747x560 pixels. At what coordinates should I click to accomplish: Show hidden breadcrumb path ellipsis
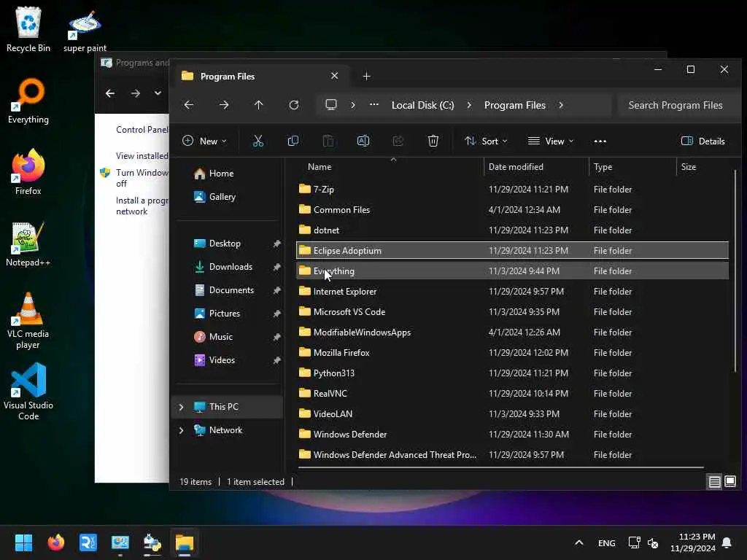coord(374,105)
